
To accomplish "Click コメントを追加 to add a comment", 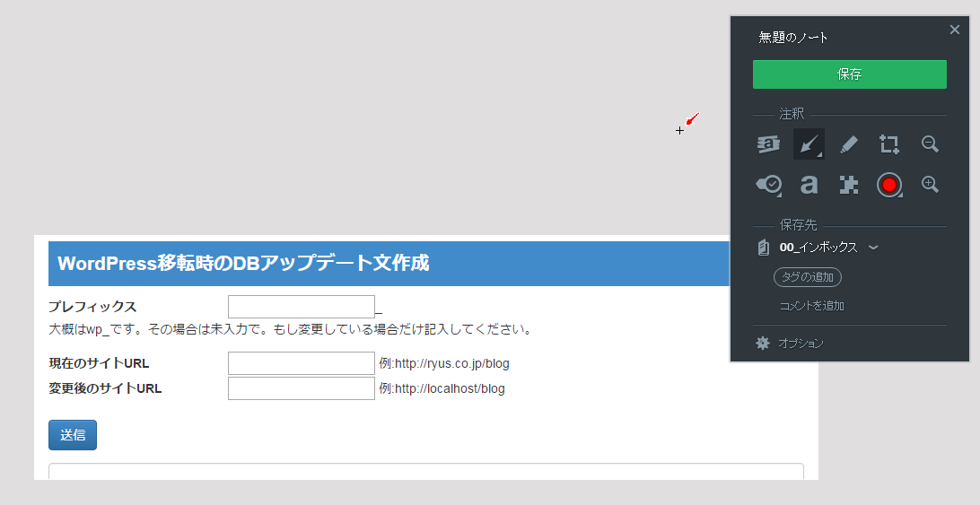I will click(811, 306).
